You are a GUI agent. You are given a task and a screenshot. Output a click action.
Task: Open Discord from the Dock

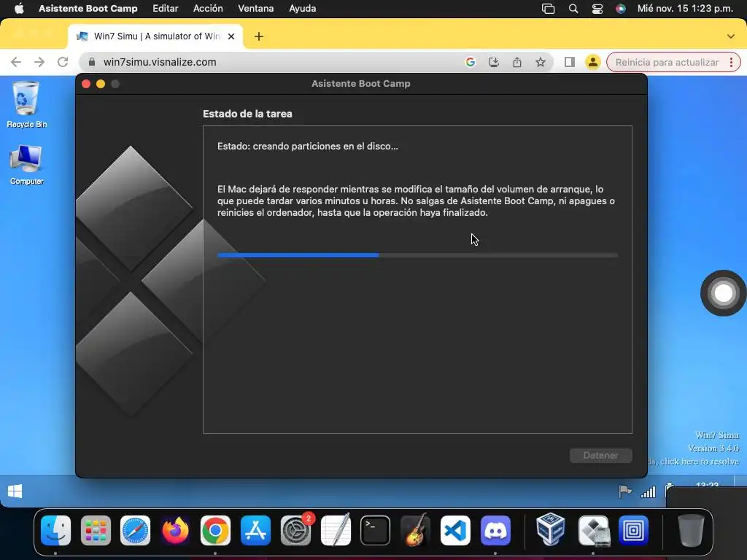click(495, 530)
